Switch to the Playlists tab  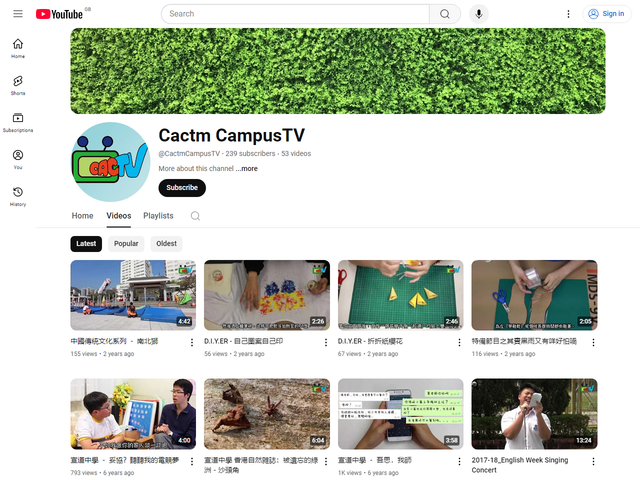click(158, 216)
